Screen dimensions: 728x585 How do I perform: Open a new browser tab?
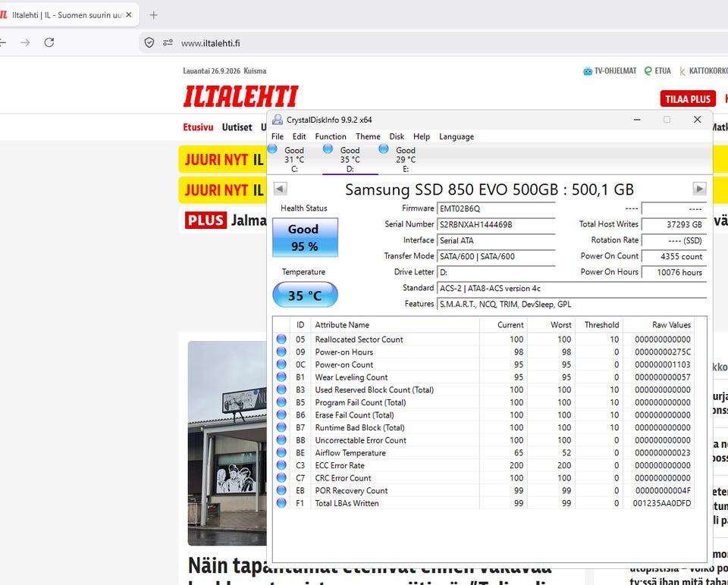click(x=153, y=15)
